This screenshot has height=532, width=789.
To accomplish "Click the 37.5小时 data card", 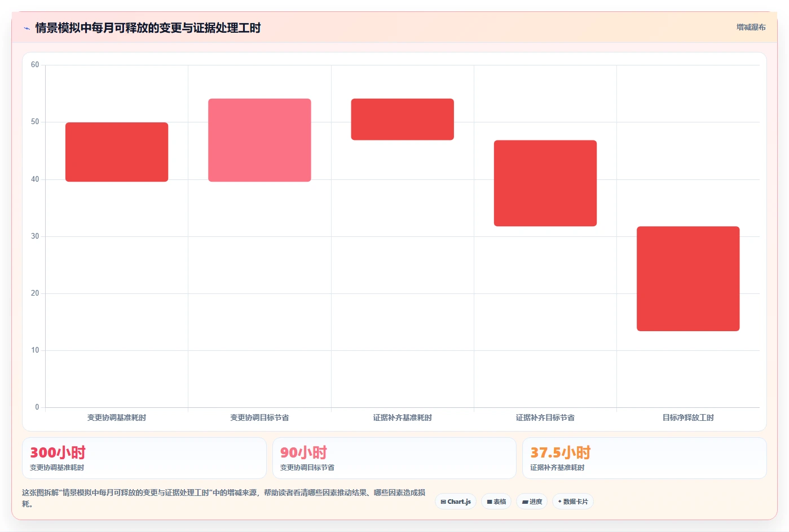I will pyautogui.click(x=645, y=458).
